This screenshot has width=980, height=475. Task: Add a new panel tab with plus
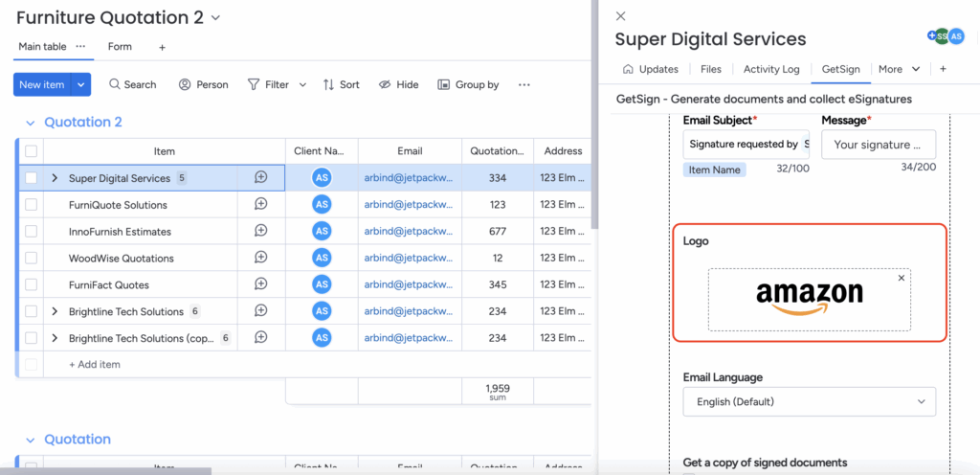(x=943, y=69)
